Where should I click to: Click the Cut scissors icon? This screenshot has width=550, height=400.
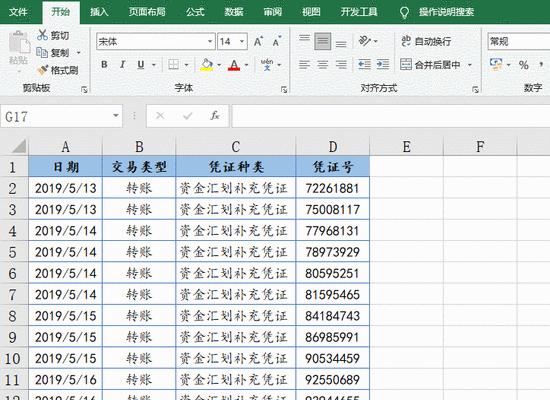(42, 35)
